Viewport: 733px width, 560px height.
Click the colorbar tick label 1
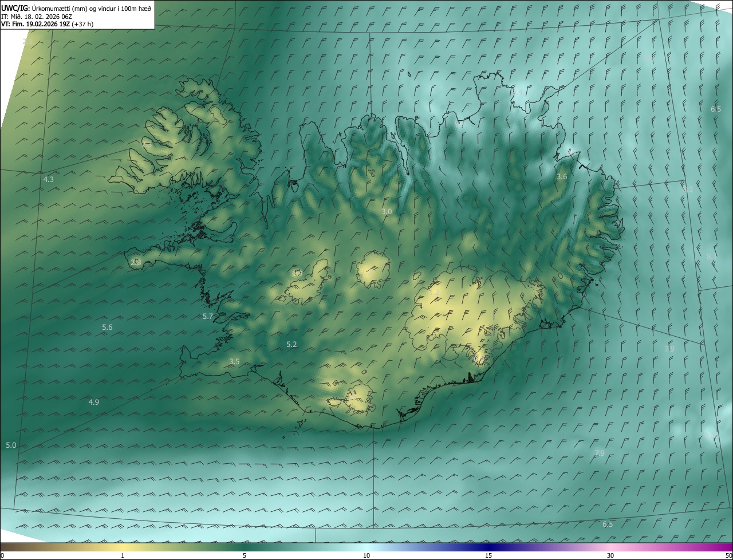pos(123,555)
